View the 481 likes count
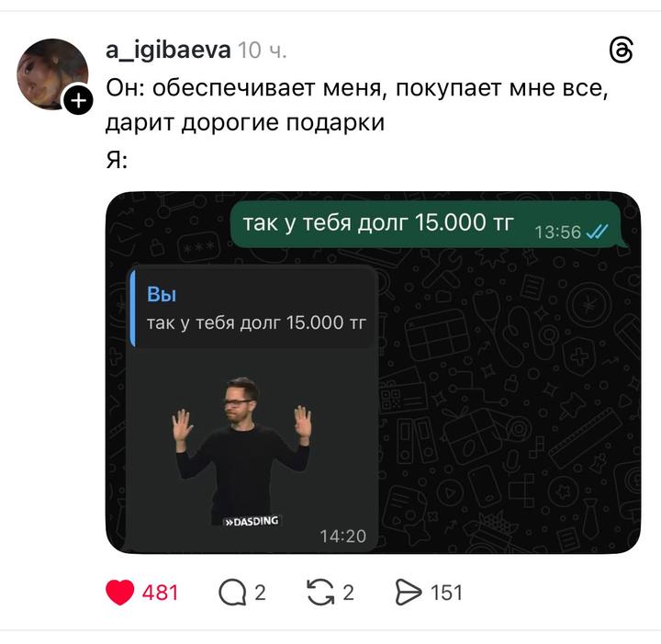The width and height of the screenshot is (661, 644). point(160,593)
